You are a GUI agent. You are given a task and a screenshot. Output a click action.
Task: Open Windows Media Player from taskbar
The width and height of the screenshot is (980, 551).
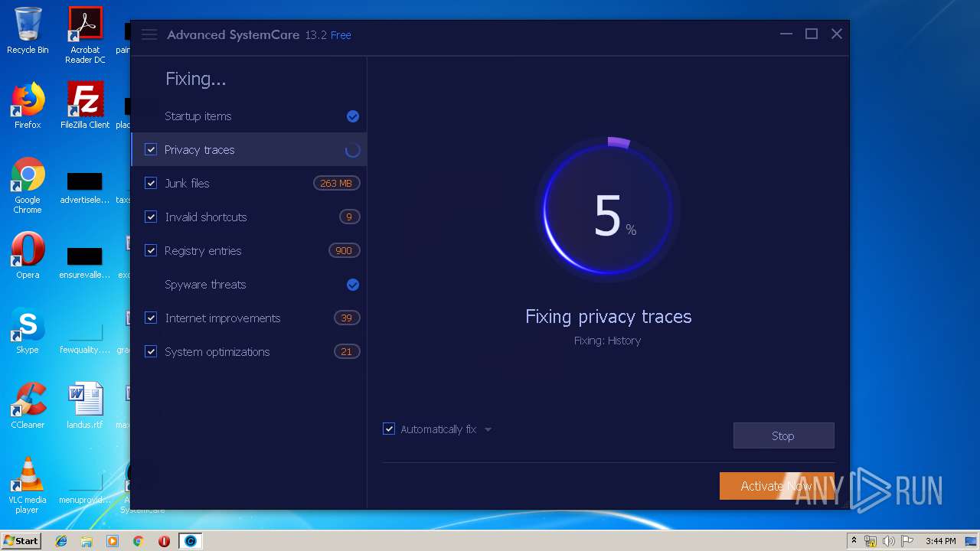pos(113,541)
